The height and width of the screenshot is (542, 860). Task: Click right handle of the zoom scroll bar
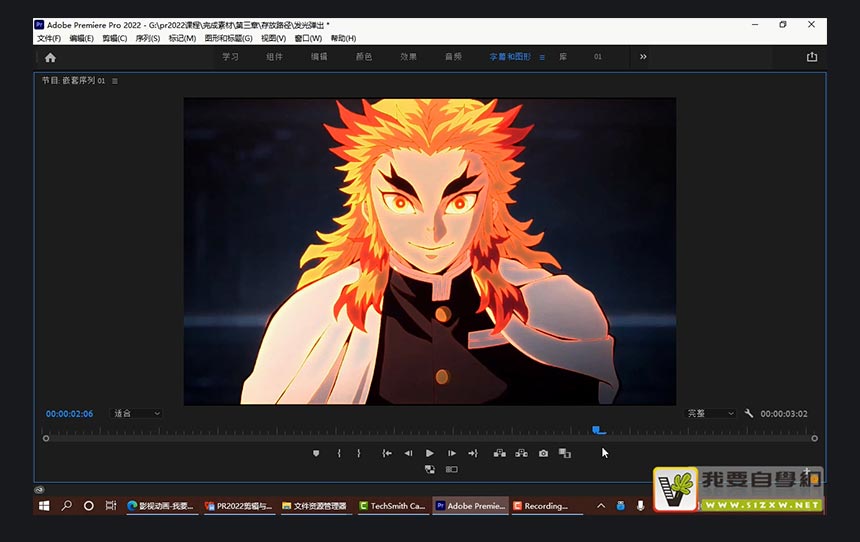click(x=814, y=438)
